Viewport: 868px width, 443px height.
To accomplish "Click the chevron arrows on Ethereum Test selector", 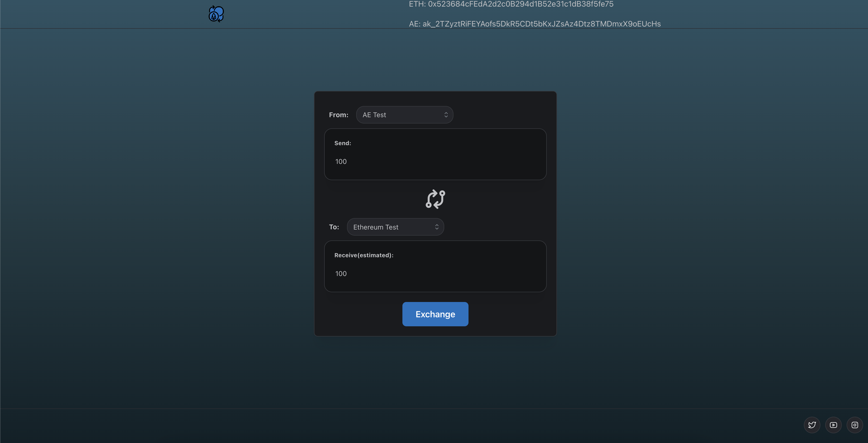I will (437, 227).
